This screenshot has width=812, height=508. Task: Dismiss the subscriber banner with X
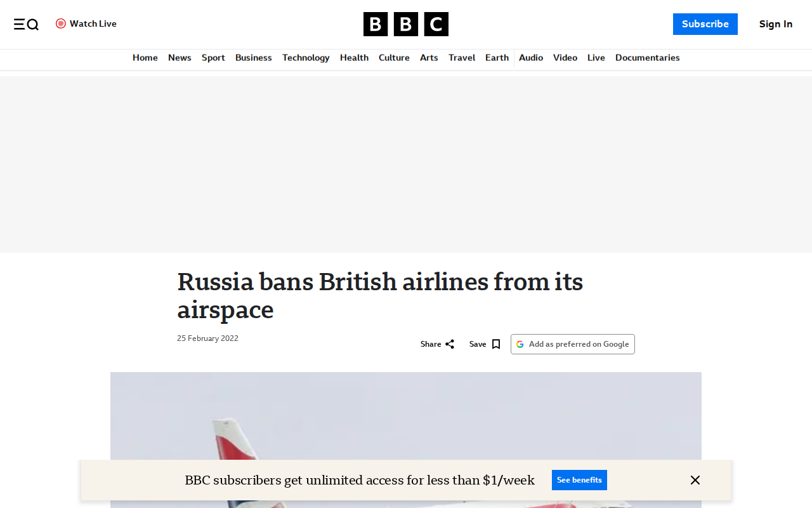click(695, 480)
